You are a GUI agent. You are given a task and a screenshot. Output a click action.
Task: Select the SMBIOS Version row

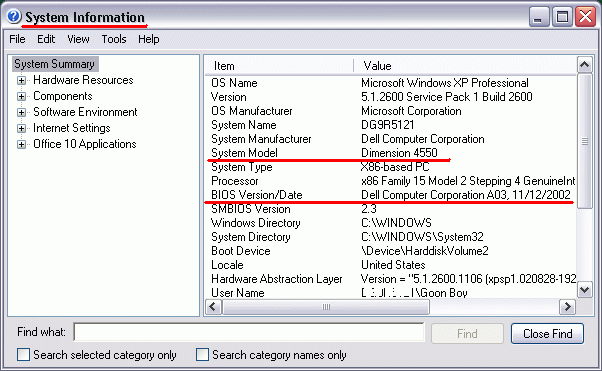click(391, 209)
